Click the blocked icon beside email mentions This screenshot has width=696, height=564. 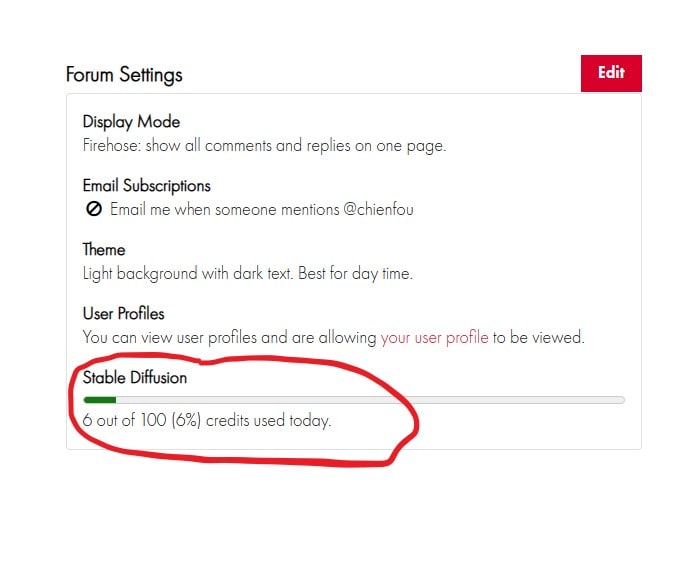click(x=94, y=210)
